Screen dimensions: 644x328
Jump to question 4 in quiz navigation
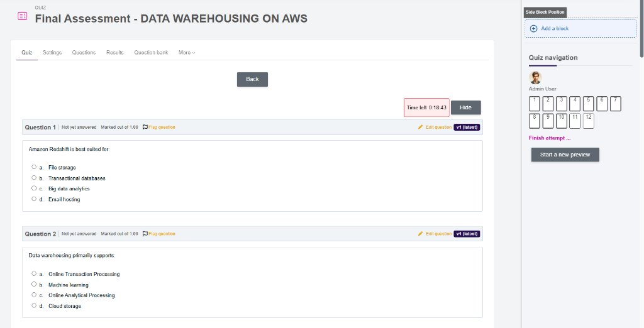[575, 104]
